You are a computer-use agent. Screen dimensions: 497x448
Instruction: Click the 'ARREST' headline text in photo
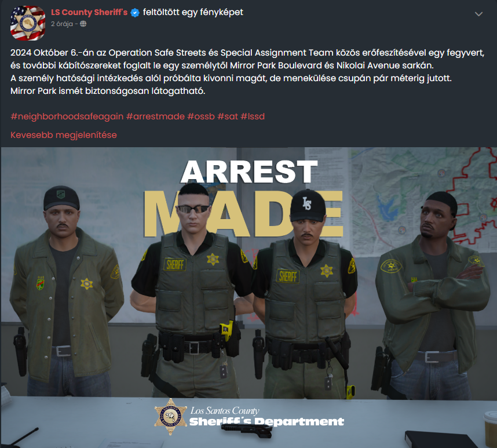pos(249,172)
